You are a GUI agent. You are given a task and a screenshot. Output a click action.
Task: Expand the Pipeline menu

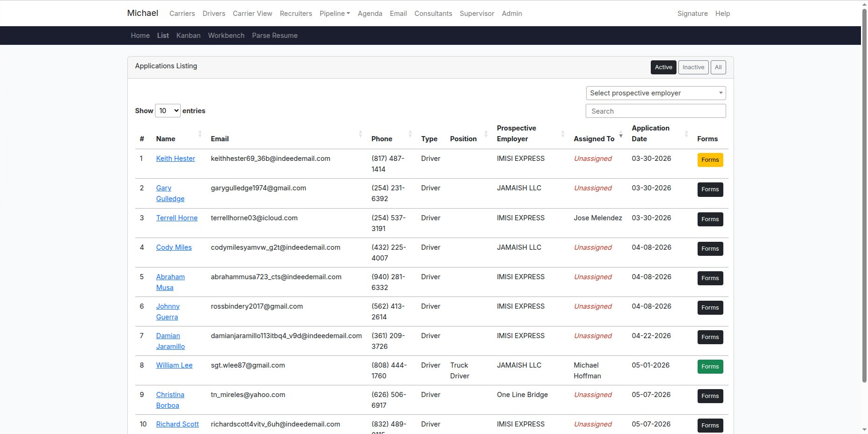click(335, 14)
